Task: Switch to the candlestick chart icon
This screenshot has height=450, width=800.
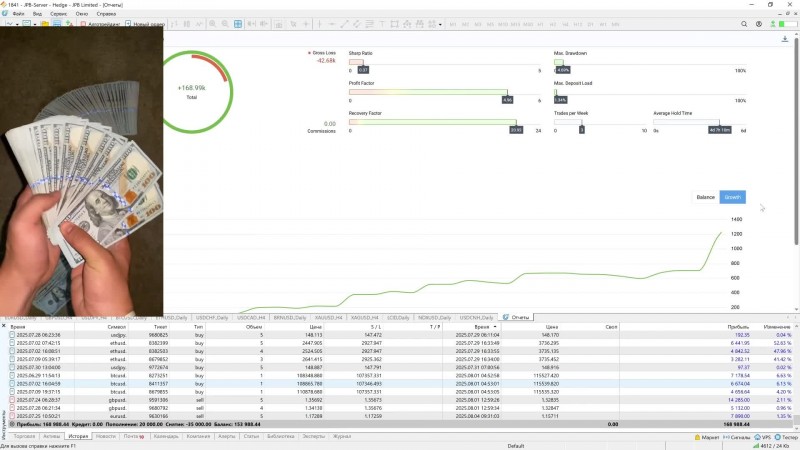Action: 187,24
